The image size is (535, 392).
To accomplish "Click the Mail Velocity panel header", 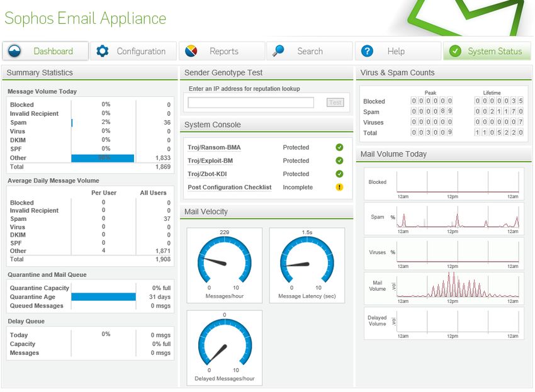I will (x=266, y=211).
